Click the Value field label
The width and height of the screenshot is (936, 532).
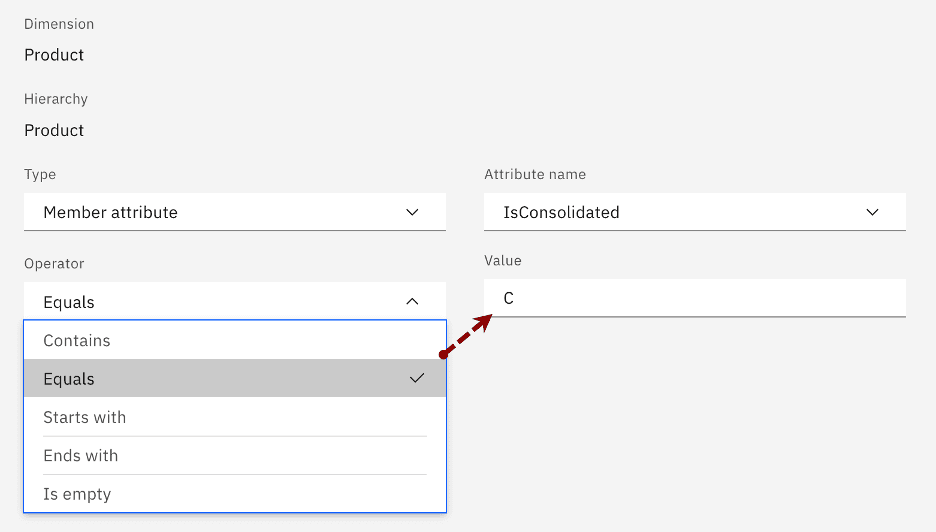(503, 260)
